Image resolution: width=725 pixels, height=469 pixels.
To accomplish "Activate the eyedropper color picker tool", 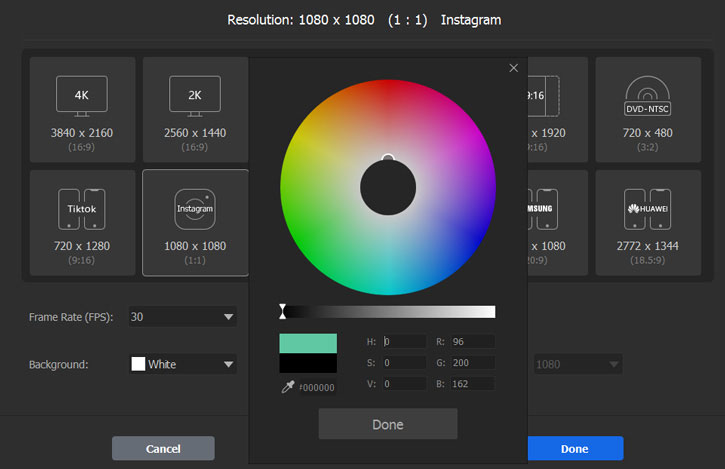I will [x=288, y=387].
